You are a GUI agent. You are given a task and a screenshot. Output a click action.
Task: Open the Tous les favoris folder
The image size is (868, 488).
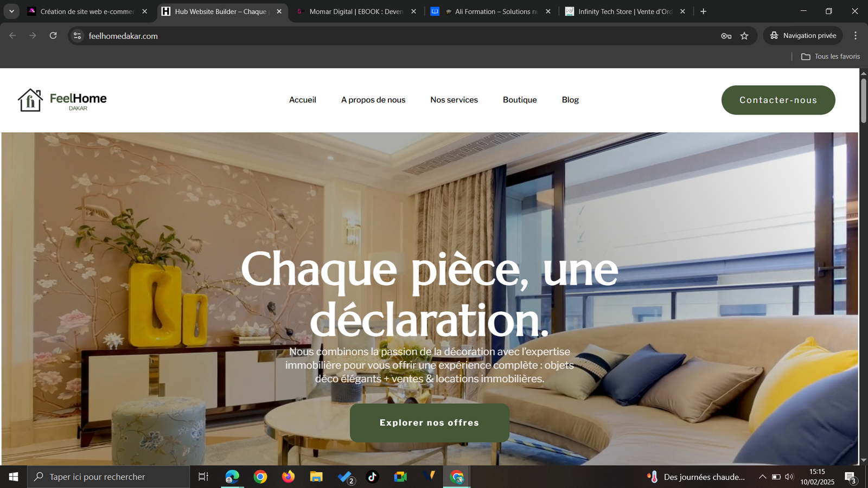[x=831, y=56]
